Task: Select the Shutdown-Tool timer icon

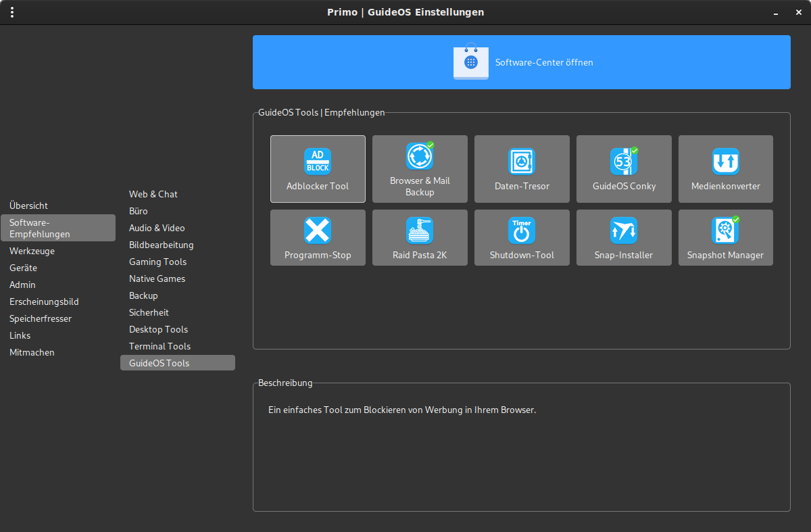Action: [522, 231]
